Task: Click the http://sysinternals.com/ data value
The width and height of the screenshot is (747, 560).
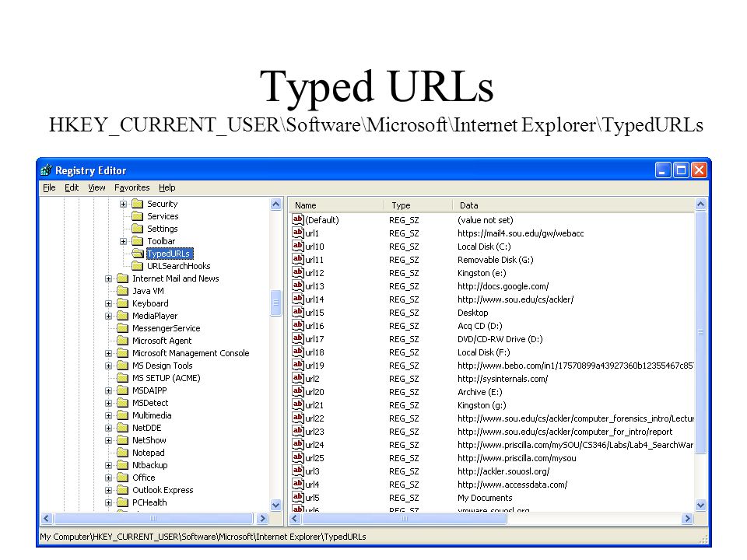Action: coord(503,379)
